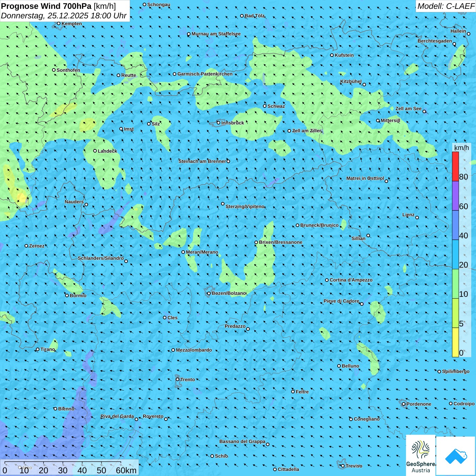This screenshot has width=476, height=476.
Task: Click the 'Modell: C-LAEF' label
Action: [446, 6]
